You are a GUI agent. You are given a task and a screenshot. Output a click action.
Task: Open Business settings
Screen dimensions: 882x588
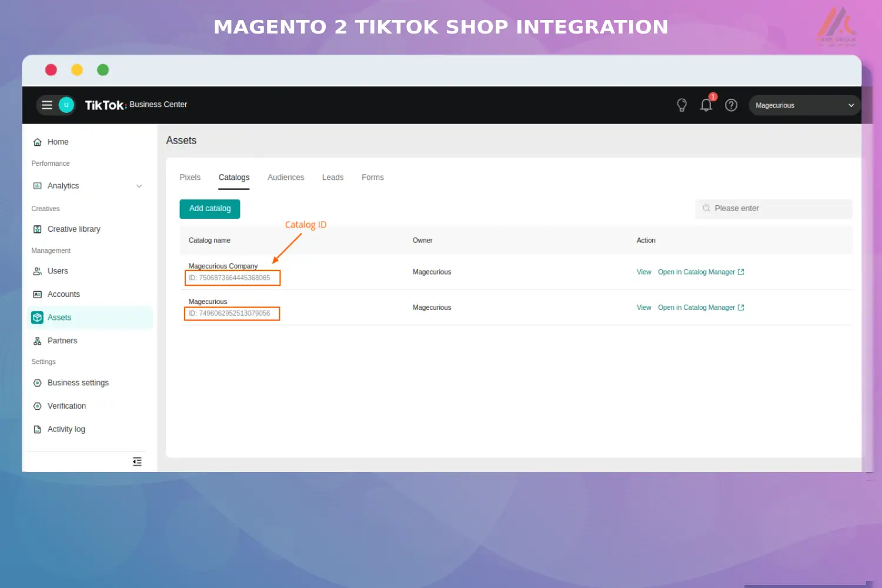[x=78, y=382]
